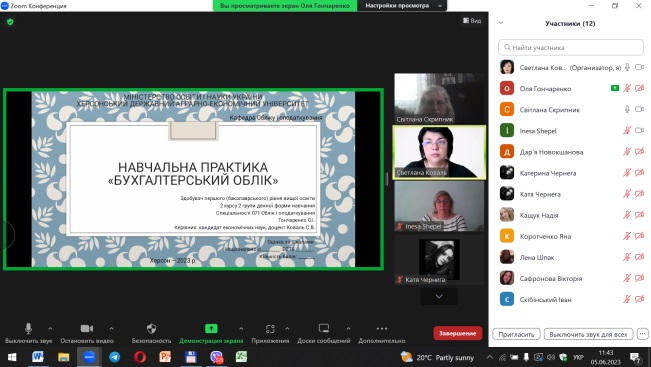Open the three-dots menu below the participants list
This screenshot has height=367, width=651.
pos(642,334)
